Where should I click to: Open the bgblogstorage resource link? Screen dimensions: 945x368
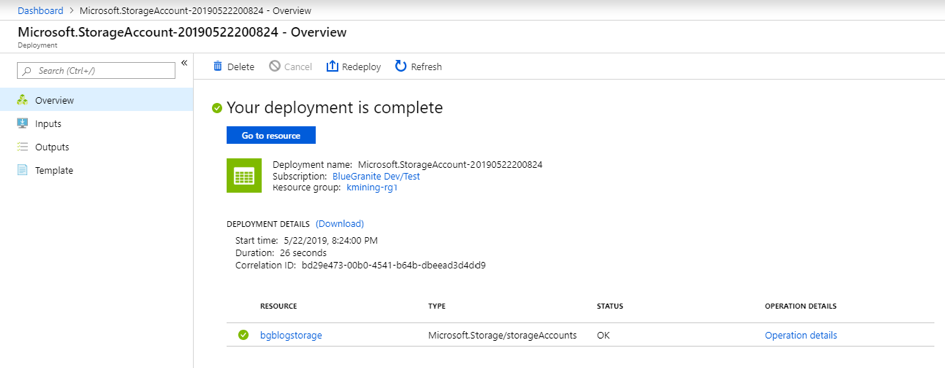tap(291, 335)
